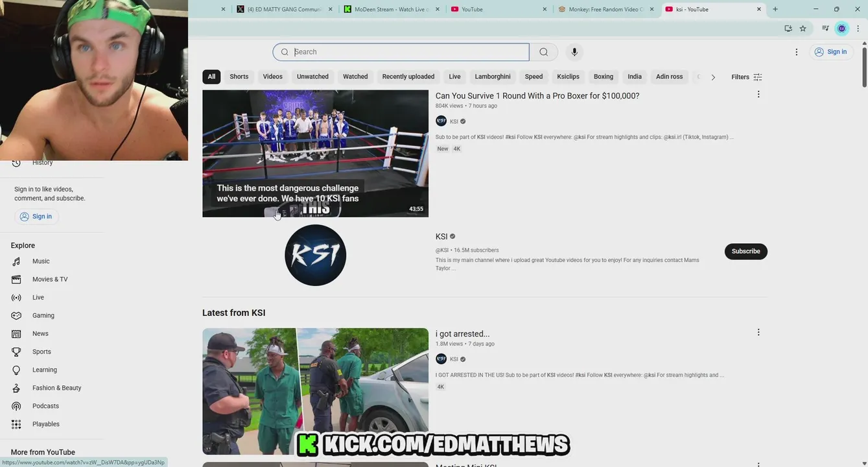
Task: Open the 'i got arrested...' thumbnail
Action: [x=315, y=391]
